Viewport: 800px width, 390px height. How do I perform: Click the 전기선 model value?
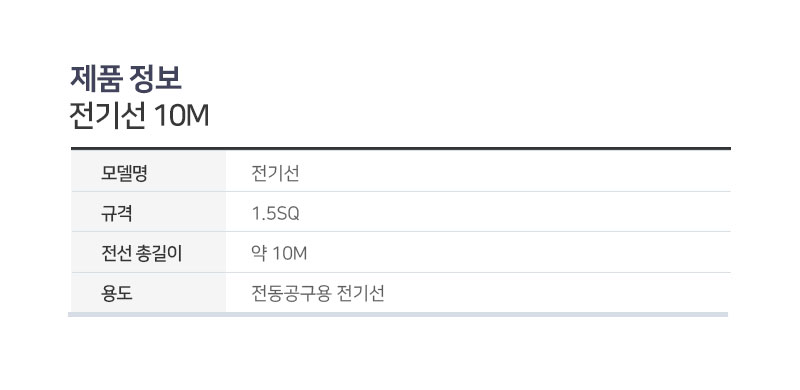(x=276, y=174)
